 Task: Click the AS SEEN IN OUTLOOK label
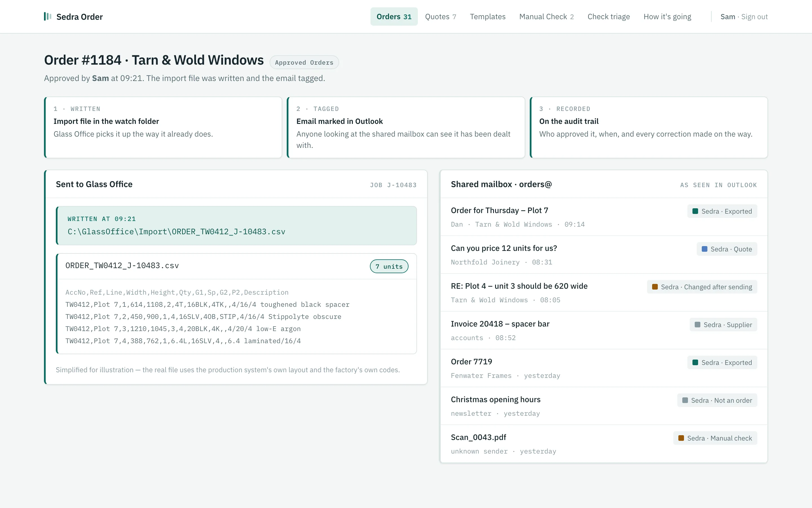click(718, 185)
